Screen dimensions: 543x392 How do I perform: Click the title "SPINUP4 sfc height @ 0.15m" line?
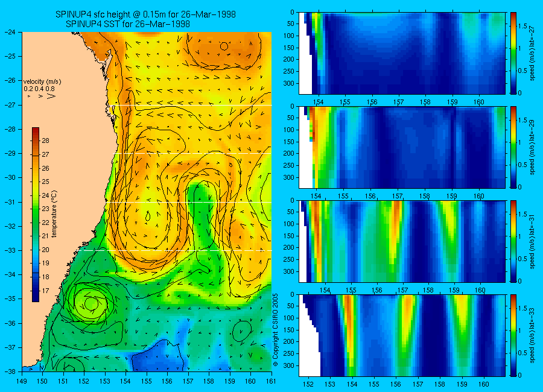(x=145, y=14)
